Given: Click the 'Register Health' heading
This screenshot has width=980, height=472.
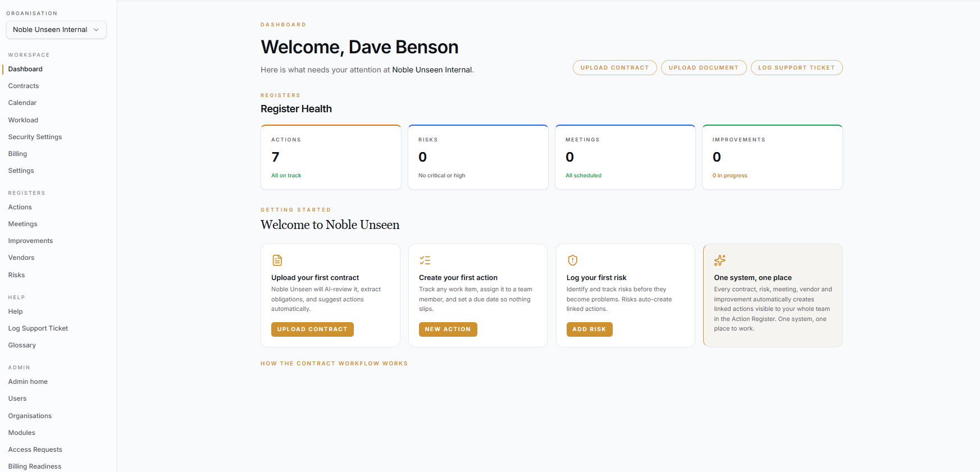Looking at the screenshot, I should click(296, 109).
